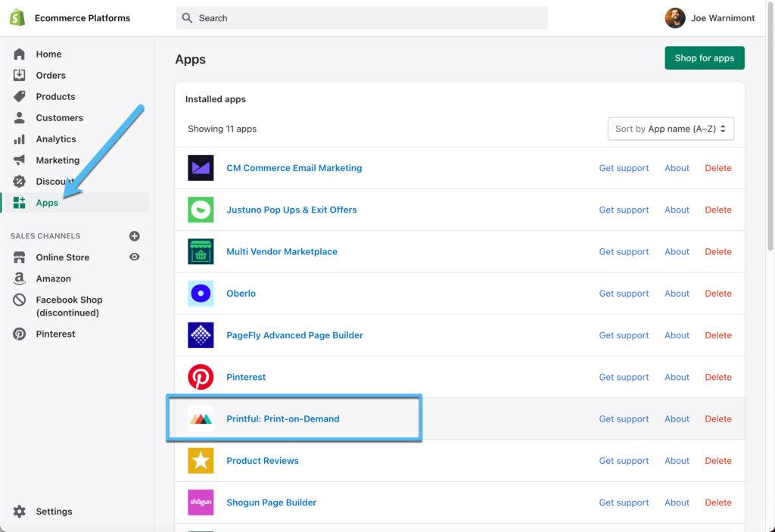Open Marketing section
Image resolution: width=775 pixels, height=532 pixels.
click(x=58, y=160)
